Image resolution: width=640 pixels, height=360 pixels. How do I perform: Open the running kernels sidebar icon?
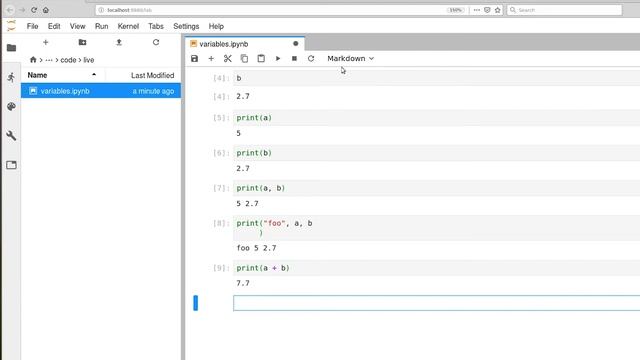11,77
